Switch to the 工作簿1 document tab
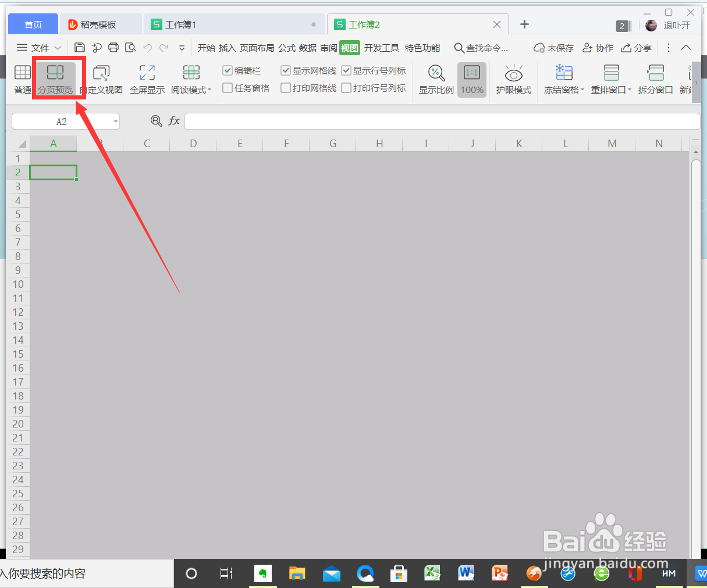Image resolution: width=707 pixels, height=588 pixels. (x=234, y=24)
